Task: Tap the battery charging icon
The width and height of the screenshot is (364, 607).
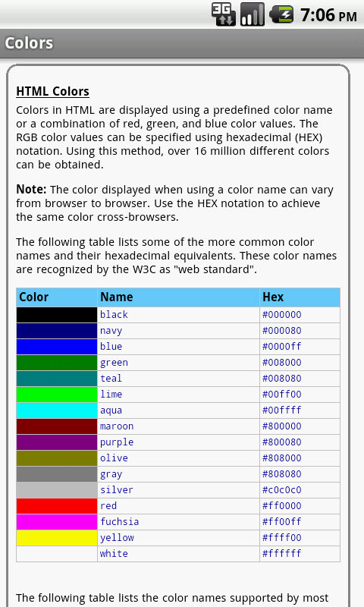Action: (281, 14)
